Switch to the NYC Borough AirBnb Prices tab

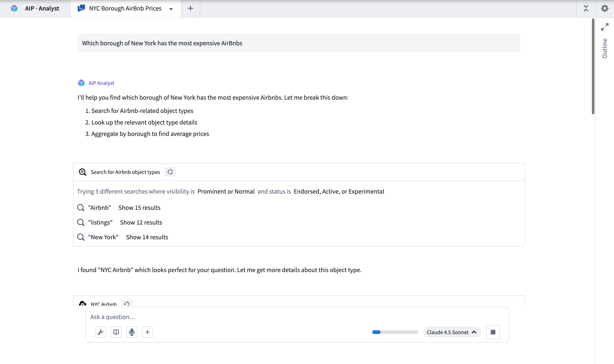tap(125, 8)
